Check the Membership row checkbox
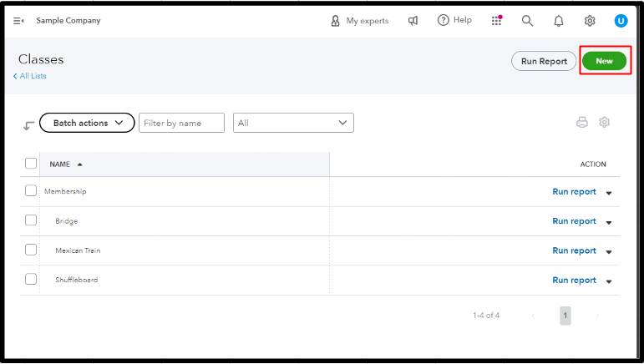Screen dimensions: 644x364 coord(31,191)
